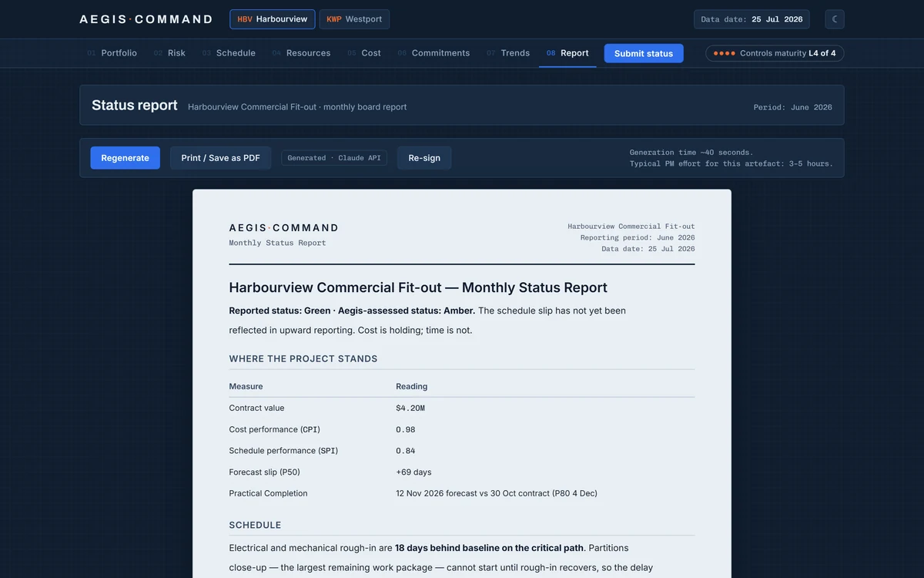Viewport: 924px width, 578px height.
Task: Open the Risk tab
Action: click(x=169, y=53)
